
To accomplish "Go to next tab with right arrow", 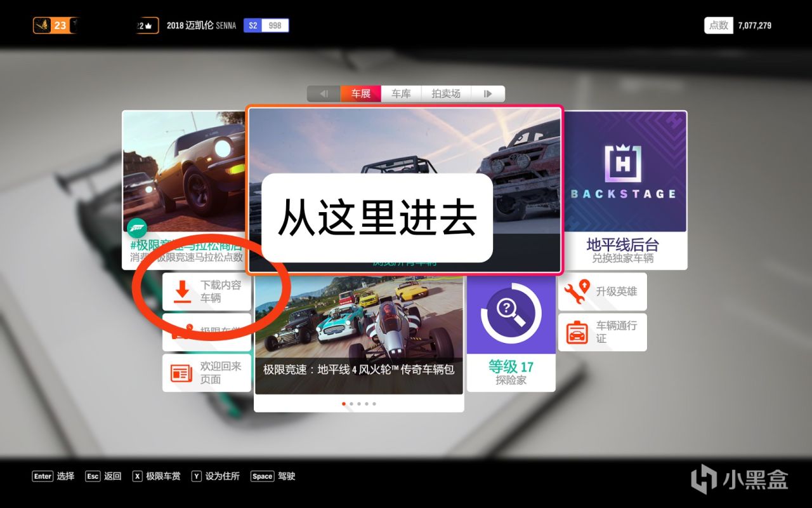I will pos(488,94).
